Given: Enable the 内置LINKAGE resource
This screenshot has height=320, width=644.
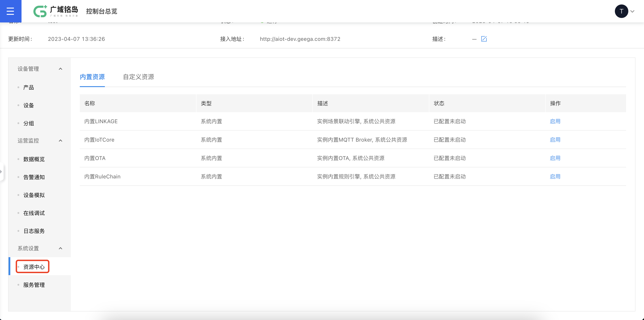Looking at the screenshot, I should pos(555,121).
